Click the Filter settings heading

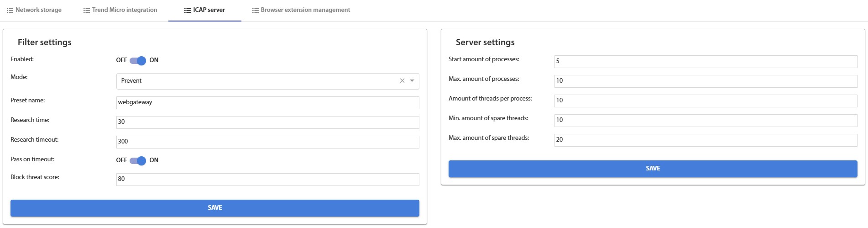click(45, 42)
